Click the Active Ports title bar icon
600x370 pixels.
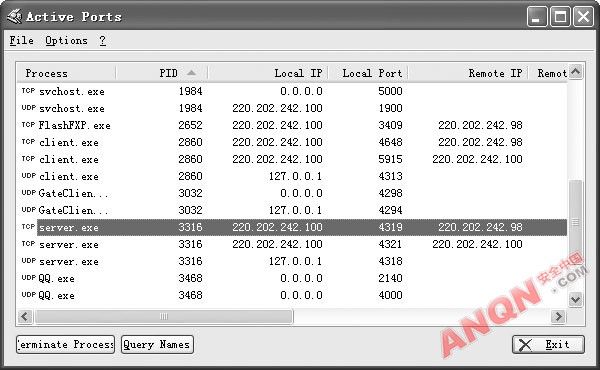[15, 16]
